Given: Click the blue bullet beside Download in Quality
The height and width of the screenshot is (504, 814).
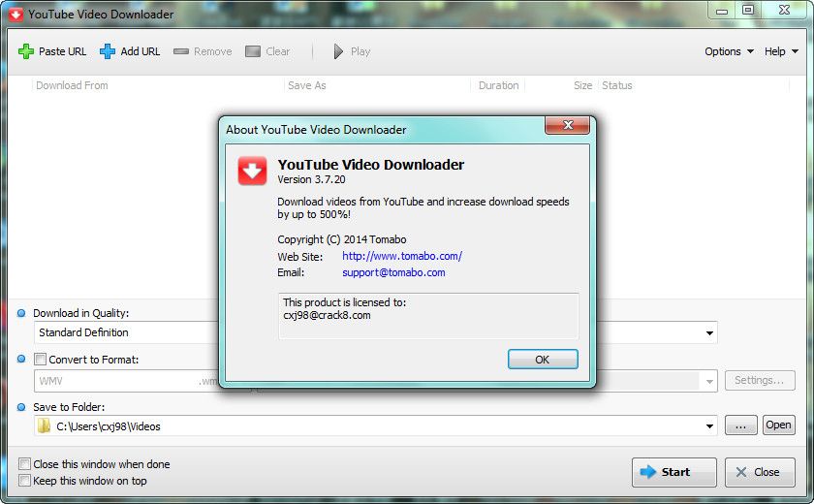Looking at the screenshot, I should tap(21, 313).
